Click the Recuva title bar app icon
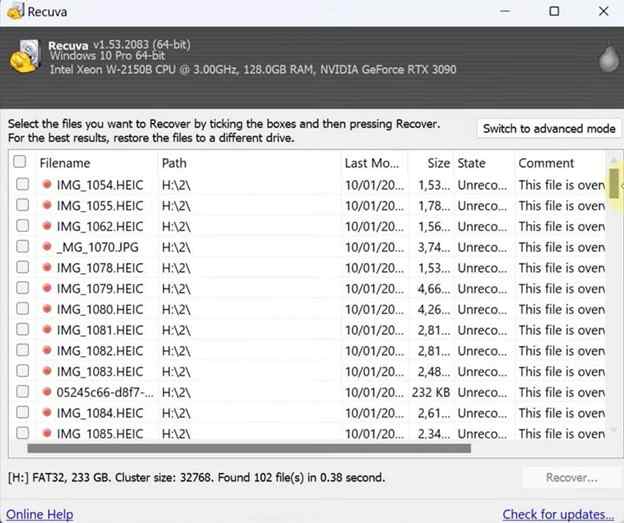624x523 pixels. [16, 10]
